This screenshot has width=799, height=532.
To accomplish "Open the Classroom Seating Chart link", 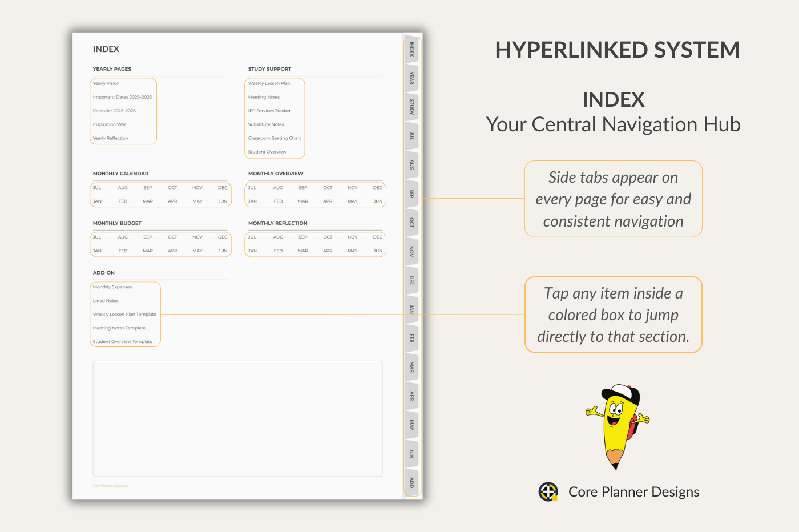I will pos(274,138).
